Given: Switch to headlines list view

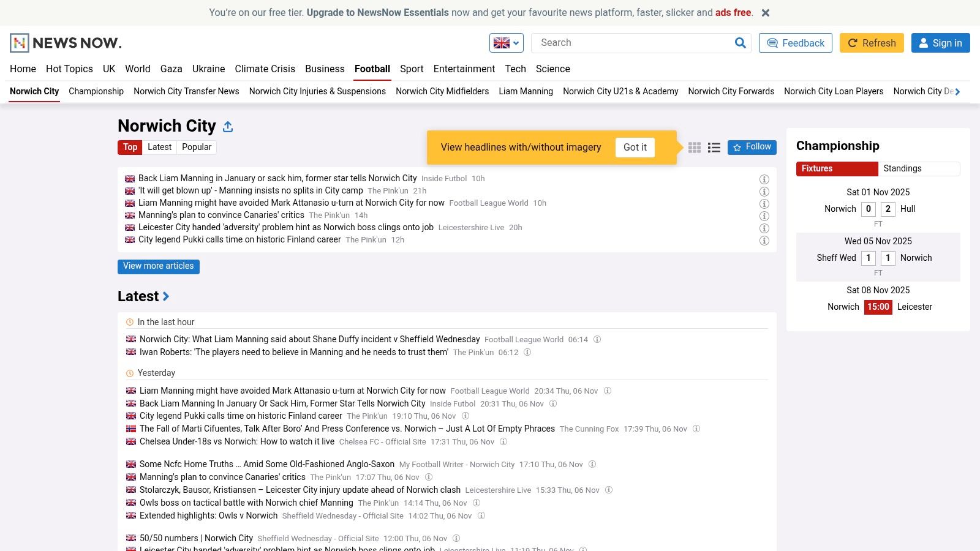Looking at the screenshot, I should (714, 148).
